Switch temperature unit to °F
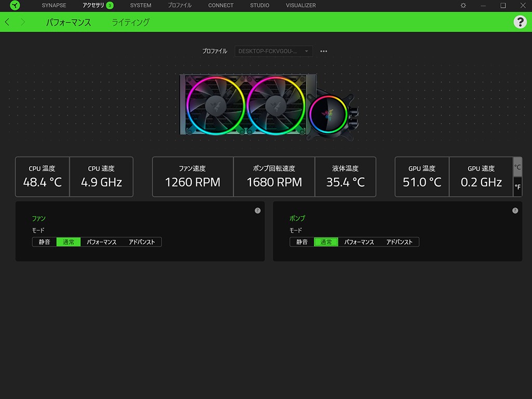The height and width of the screenshot is (399, 532). click(x=517, y=187)
